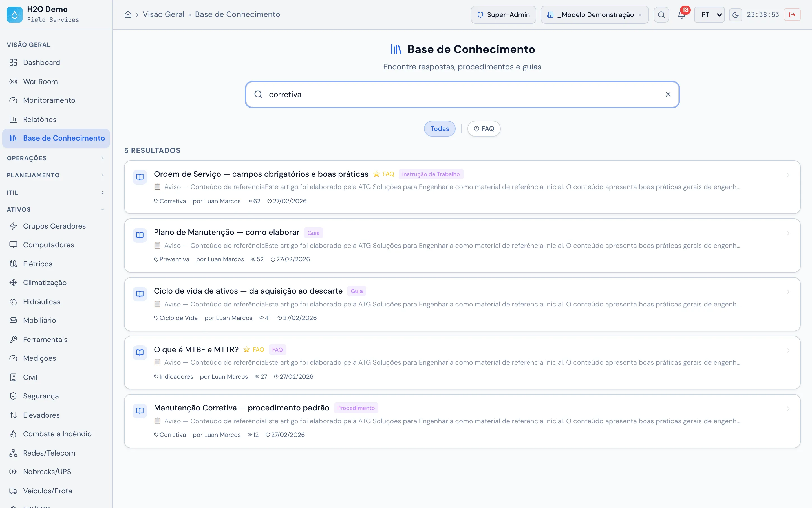Click the home icon in breadcrumb
The width and height of the screenshot is (812, 508).
pyautogui.click(x=128, y=14)
